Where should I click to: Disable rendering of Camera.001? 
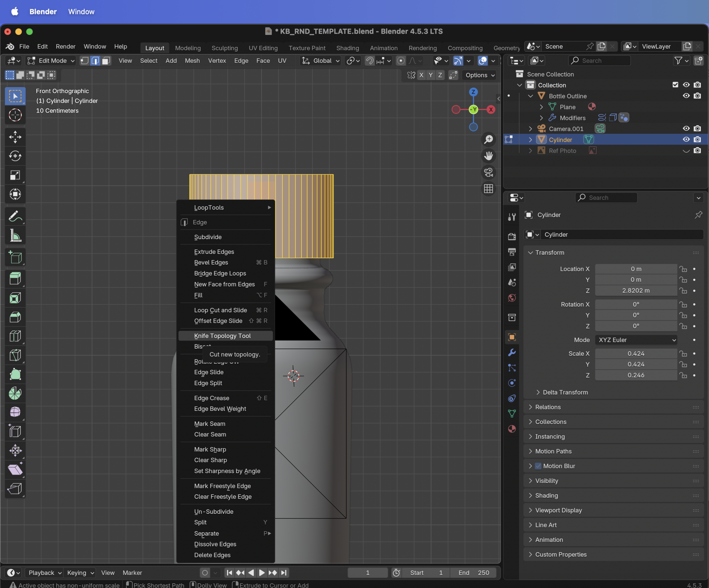click(697, 129)
